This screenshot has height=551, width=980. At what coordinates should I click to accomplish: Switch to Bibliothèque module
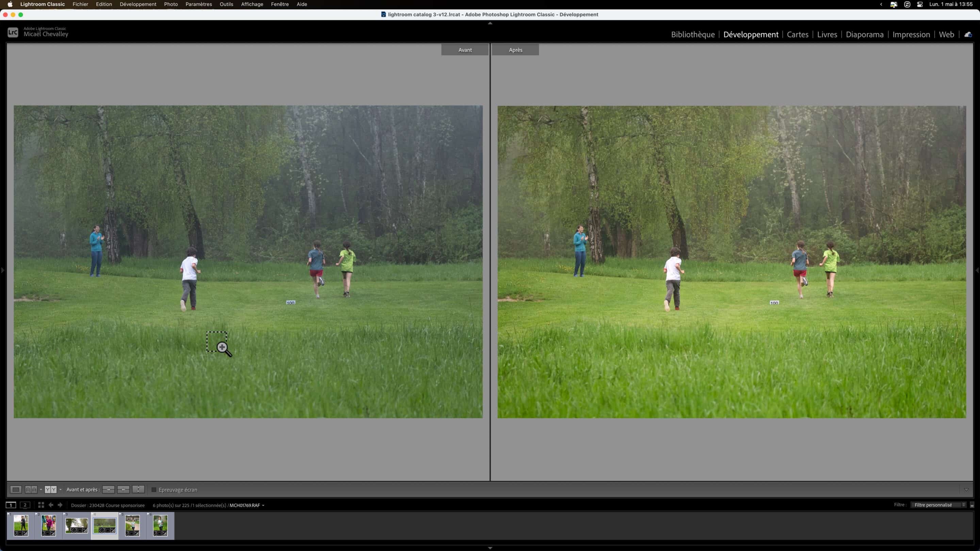[693, 35]
